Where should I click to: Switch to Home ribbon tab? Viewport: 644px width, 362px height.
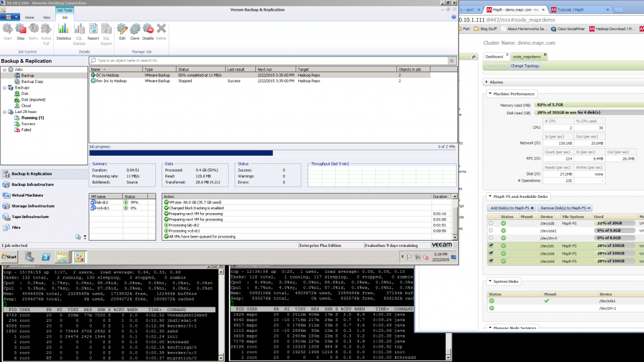coord(29,18)
